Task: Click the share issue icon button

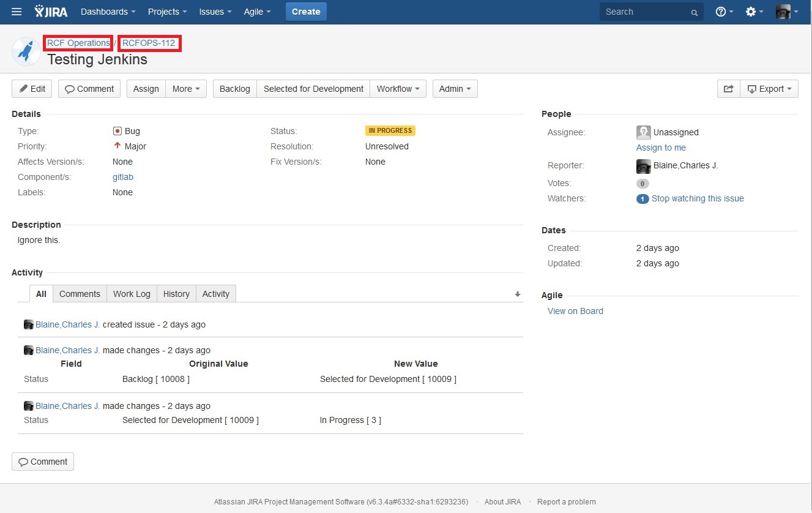Action: pyautogui.click(x=728, y=89)
